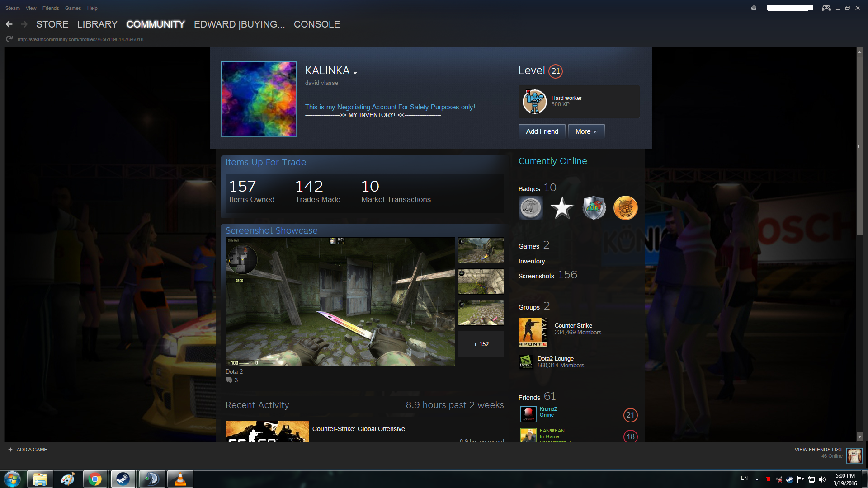The width and height of the screenshot is (868, 488).
Task: Open the EDWARD |BUYING... profile tab
Action: (x=239, y=24)
